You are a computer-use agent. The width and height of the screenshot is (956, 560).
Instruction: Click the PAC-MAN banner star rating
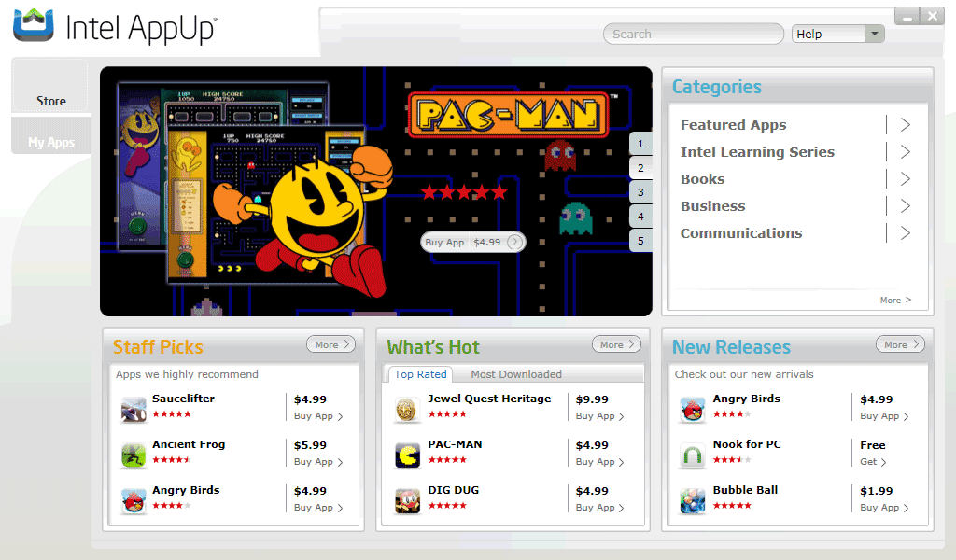click(x=464, y=192)
